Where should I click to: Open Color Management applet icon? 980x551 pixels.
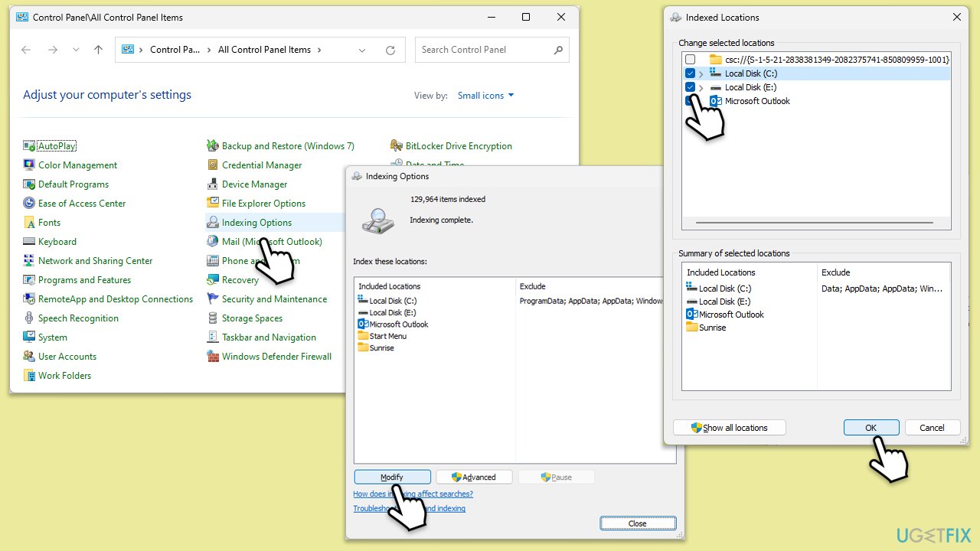[x=29, y=165]
